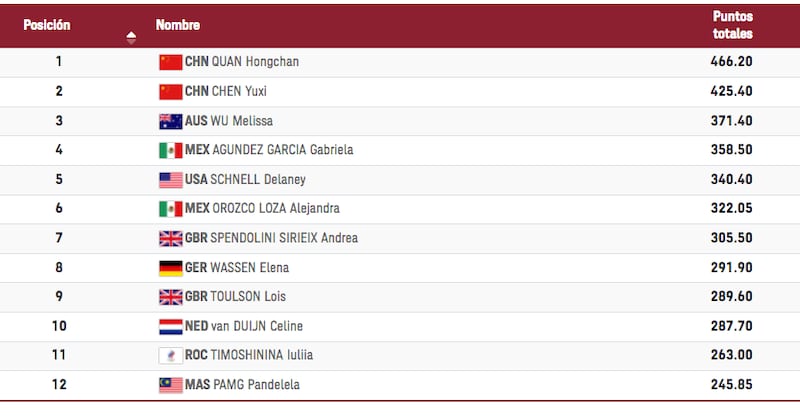Viewport: 800px width, 420px height.
Task: Open athlete OROZCO LOZA Alejandra link
Action: pos(276,208)
